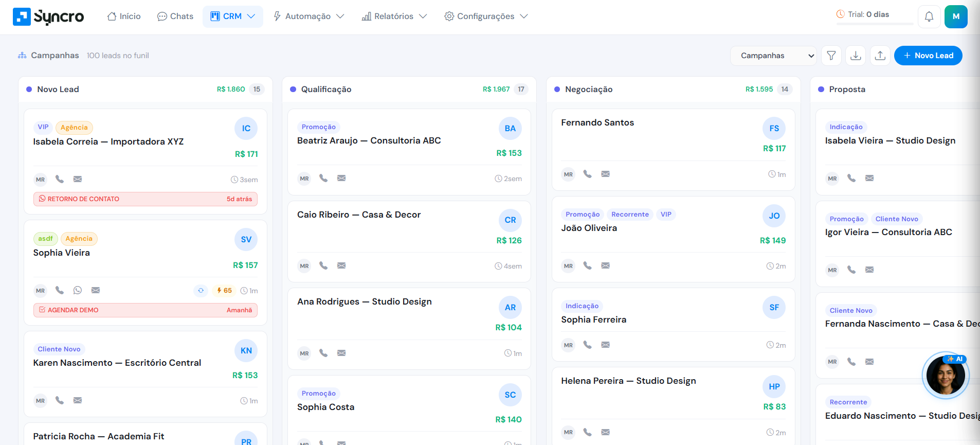Click the download leads icon
The height and width of the screenshot is (445, 980).
(x=856, y=56)
